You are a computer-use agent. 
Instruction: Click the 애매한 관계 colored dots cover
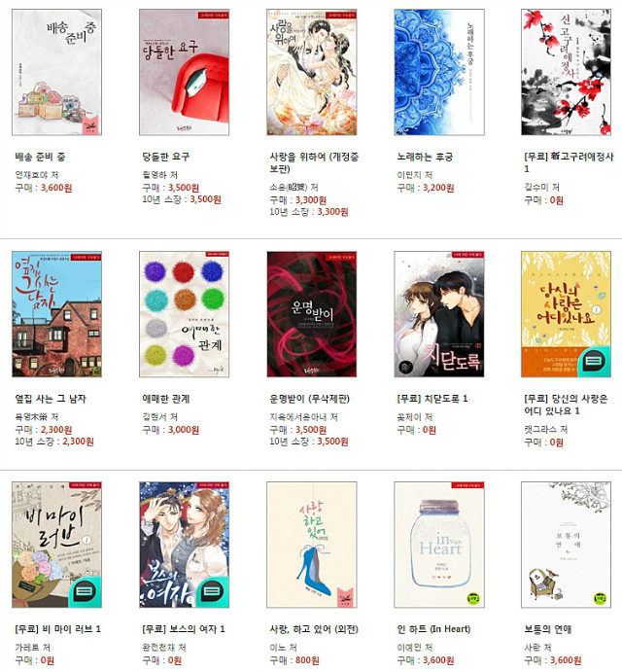click(x=184, y=314)
